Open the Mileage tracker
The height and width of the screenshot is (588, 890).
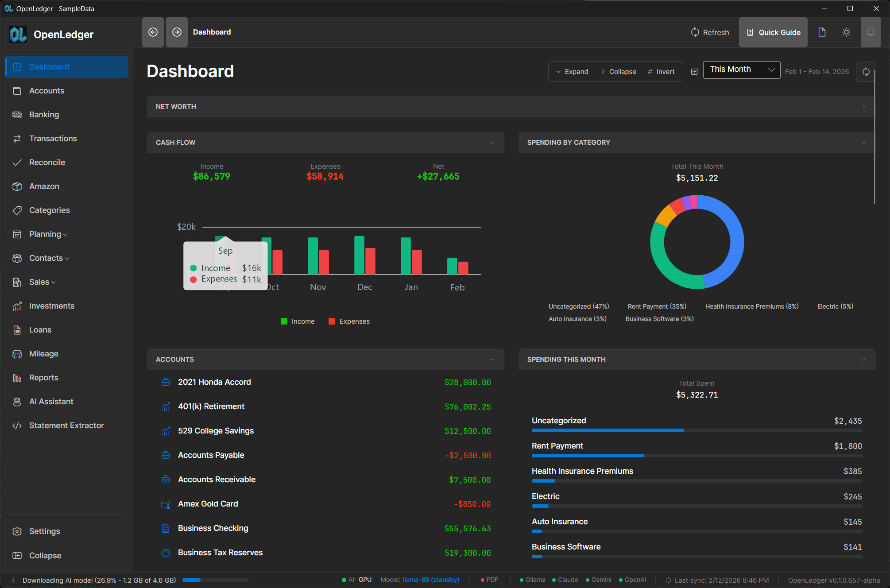(x=43, y=353)
